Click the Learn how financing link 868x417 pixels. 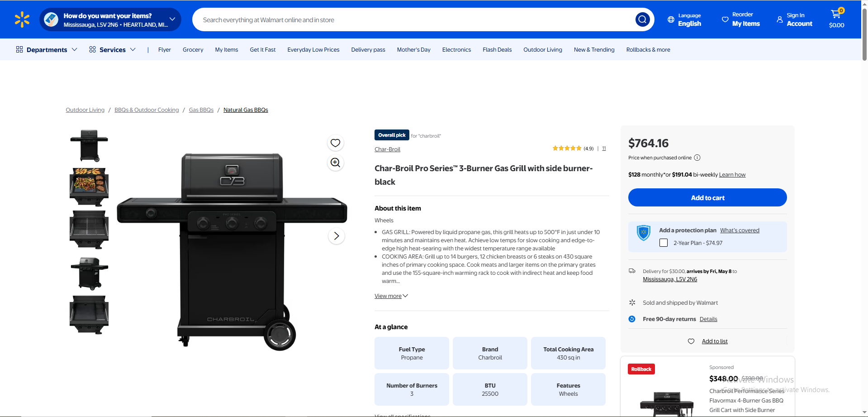tap(732, 175)
